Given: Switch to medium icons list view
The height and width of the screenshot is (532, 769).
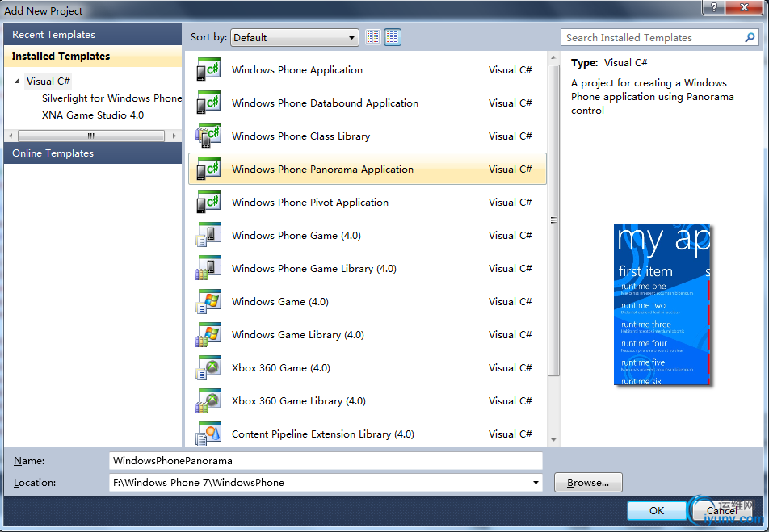Looking at the screenshot, I should pos(393,37).
